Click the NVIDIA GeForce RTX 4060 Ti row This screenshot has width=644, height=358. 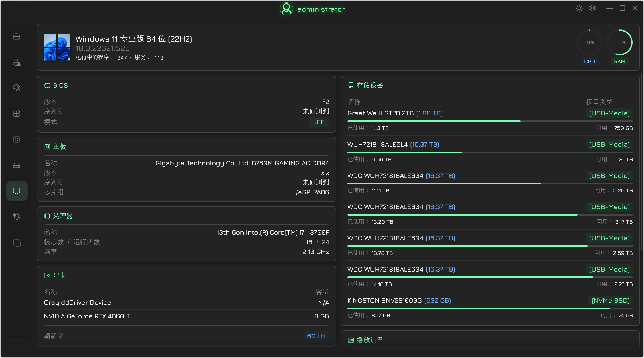point(186,316)
